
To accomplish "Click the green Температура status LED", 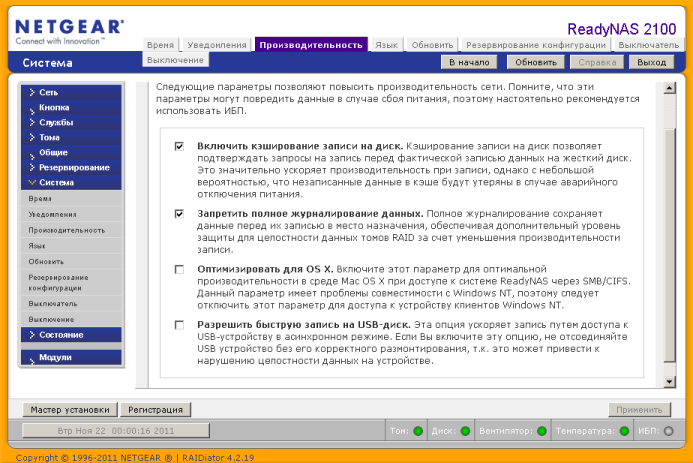I will coord(624,431).
